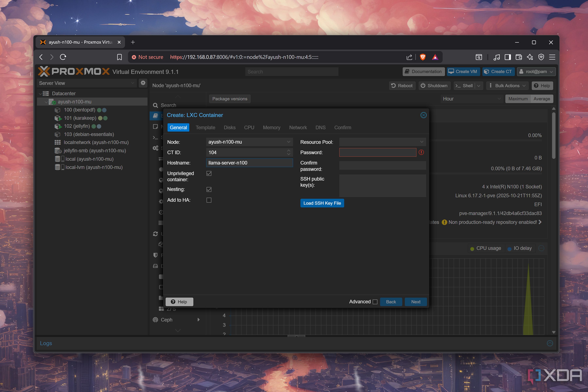Switch to the Memory tab
This screenshot has width=588, height=392.
(x=271, y=128)
